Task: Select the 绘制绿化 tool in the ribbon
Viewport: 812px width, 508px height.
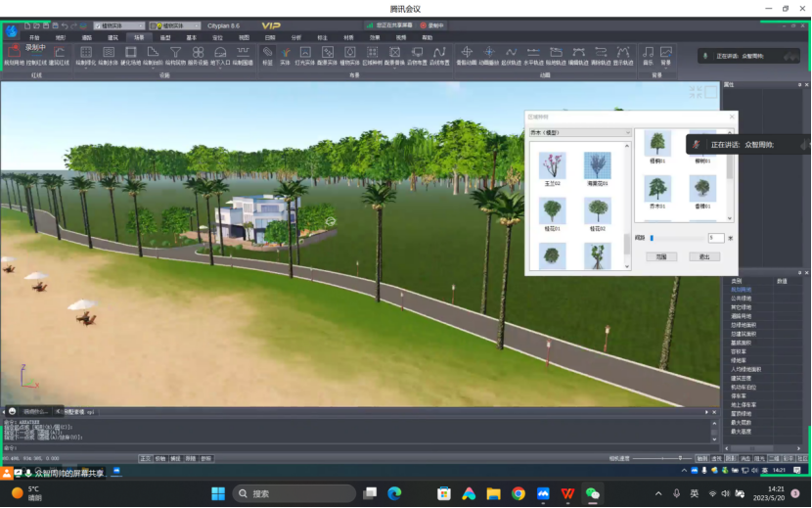Action: click(86, 54)
